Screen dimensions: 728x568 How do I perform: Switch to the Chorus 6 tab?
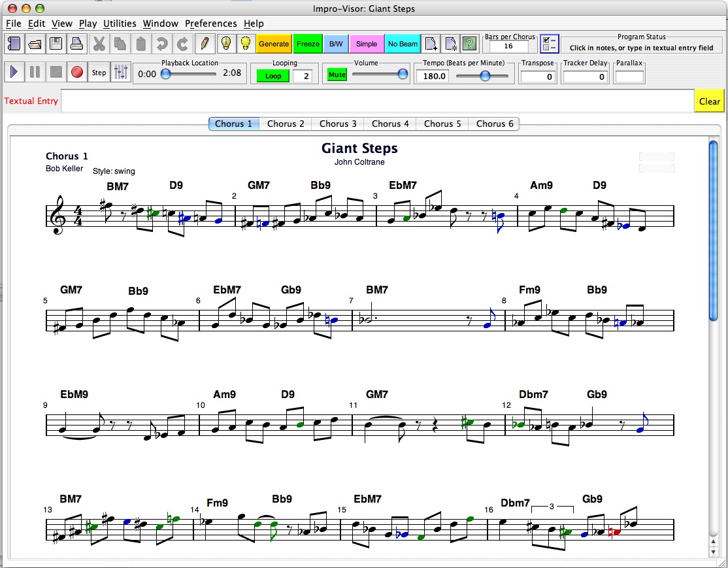495,124
